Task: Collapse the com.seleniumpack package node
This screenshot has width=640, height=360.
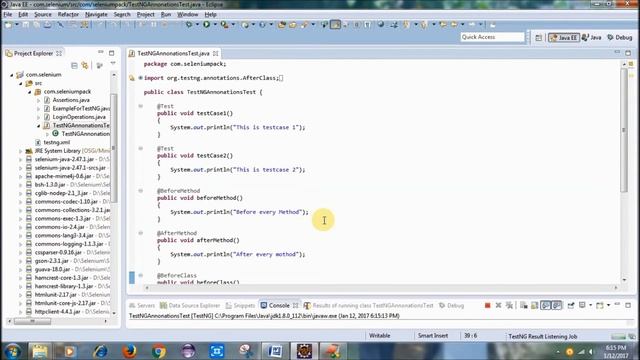Action: [x=30, y=92]
